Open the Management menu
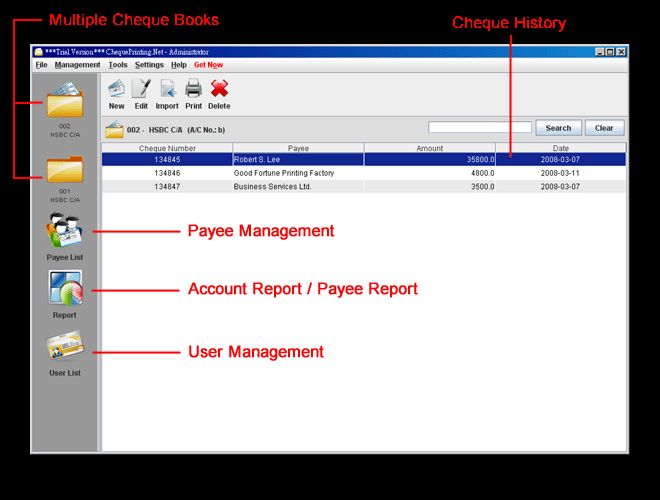Screen dimensions: 660x500 coord(77,65)
